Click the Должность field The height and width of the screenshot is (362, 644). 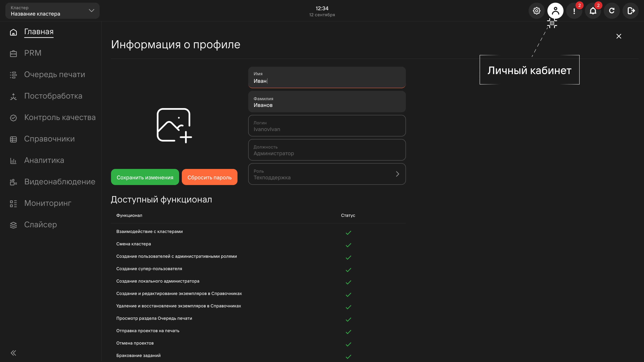pos(327,150)
